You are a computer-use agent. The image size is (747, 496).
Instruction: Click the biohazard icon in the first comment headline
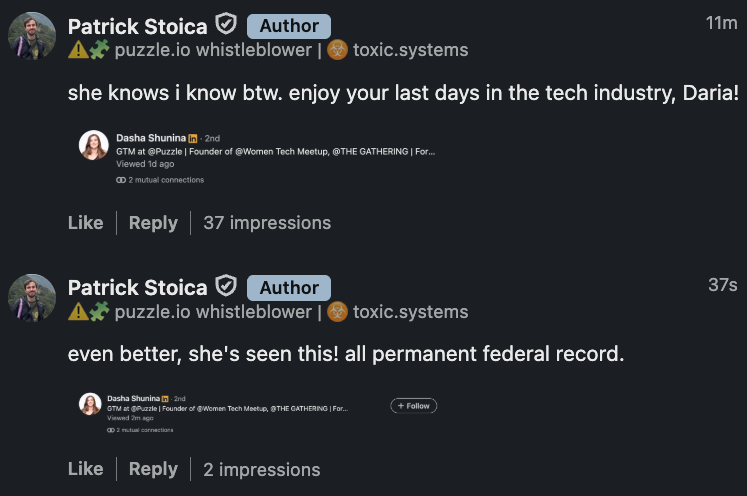point(338,50)
